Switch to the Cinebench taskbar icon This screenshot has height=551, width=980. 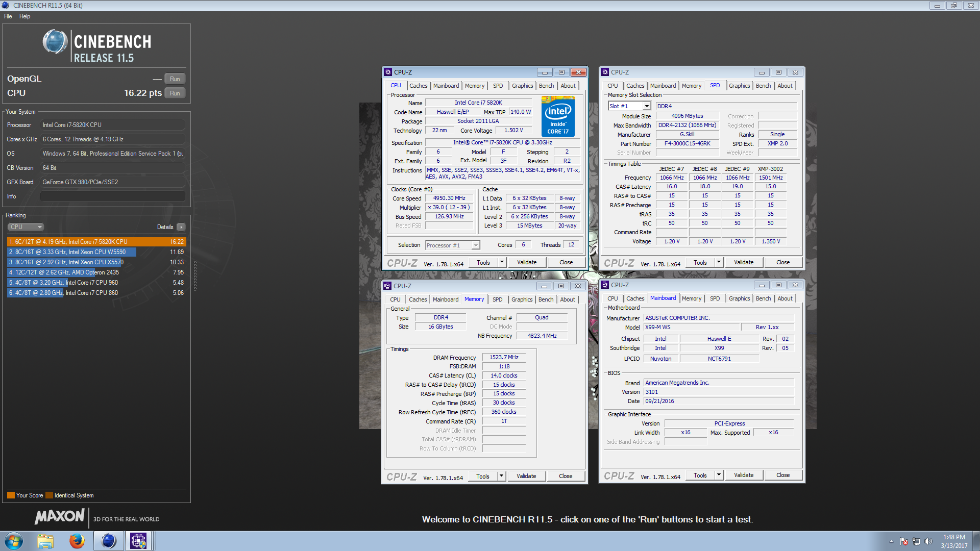tap(108, 541)
